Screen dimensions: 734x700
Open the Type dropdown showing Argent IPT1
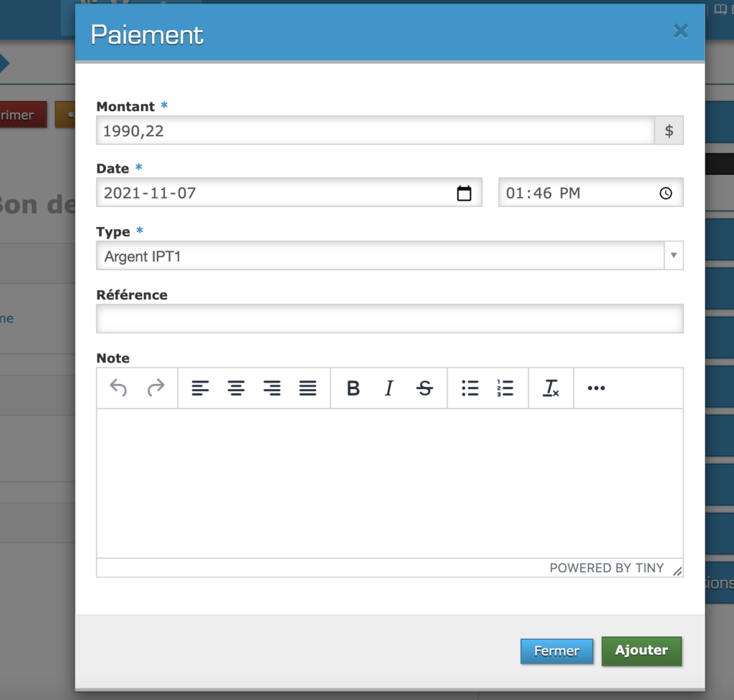pos(389,256)
